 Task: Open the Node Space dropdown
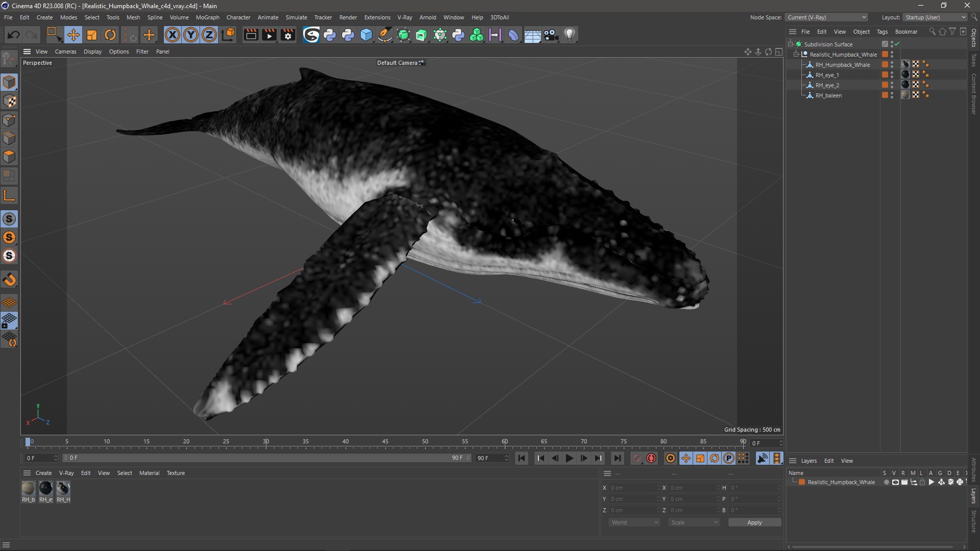[x=826, y=17]
